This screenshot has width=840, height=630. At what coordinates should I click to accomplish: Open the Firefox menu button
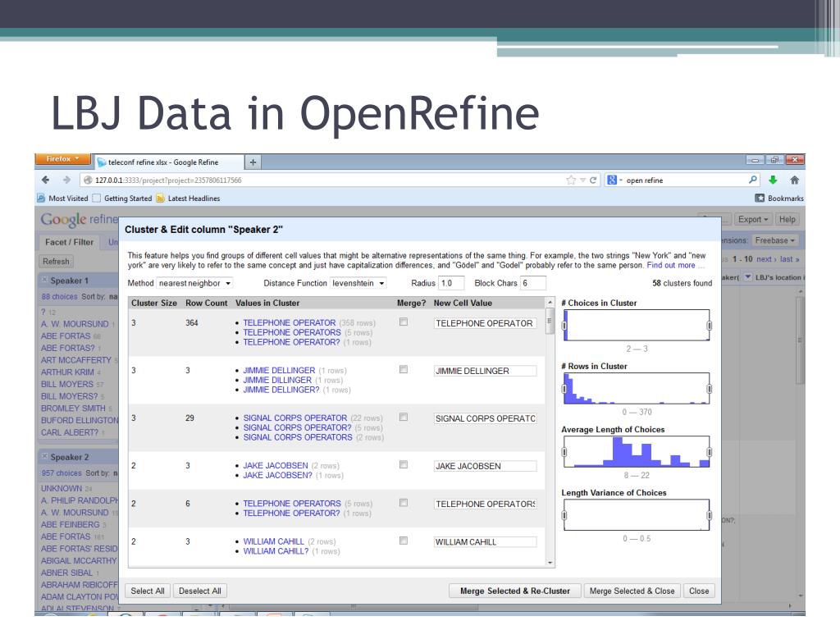[x=62, y=159]
